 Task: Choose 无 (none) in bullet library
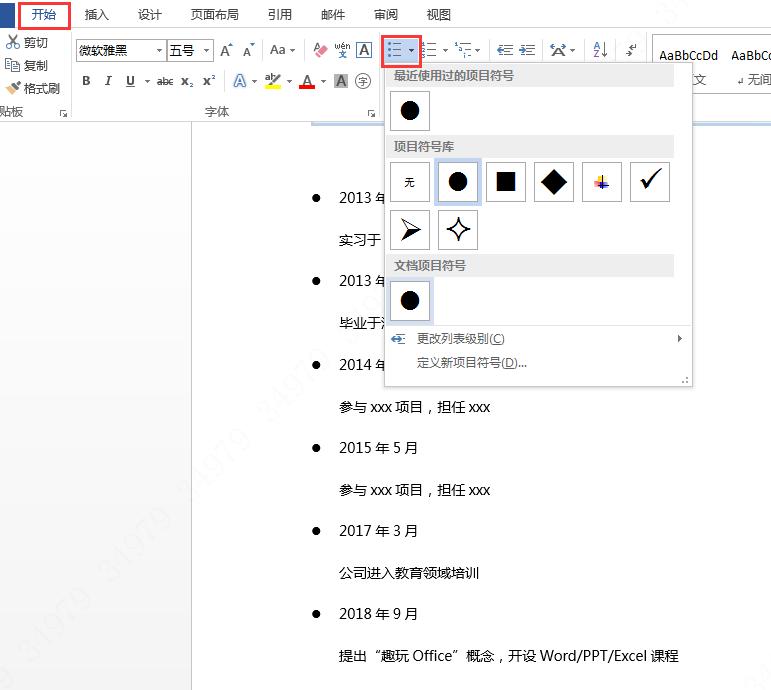[x=410, y=182]
